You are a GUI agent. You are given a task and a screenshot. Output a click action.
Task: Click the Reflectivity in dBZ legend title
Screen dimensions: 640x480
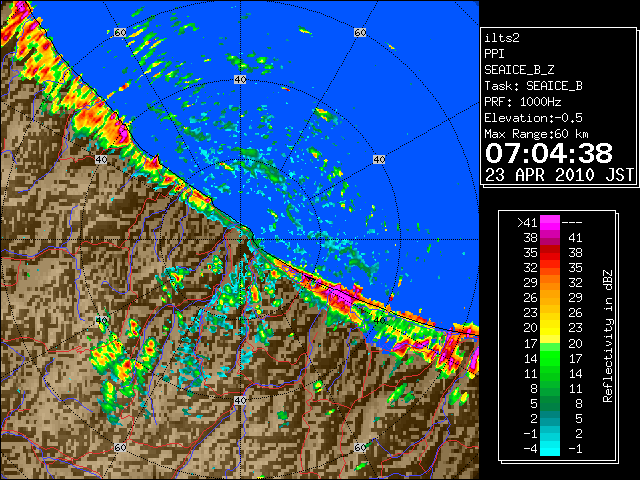608,336
